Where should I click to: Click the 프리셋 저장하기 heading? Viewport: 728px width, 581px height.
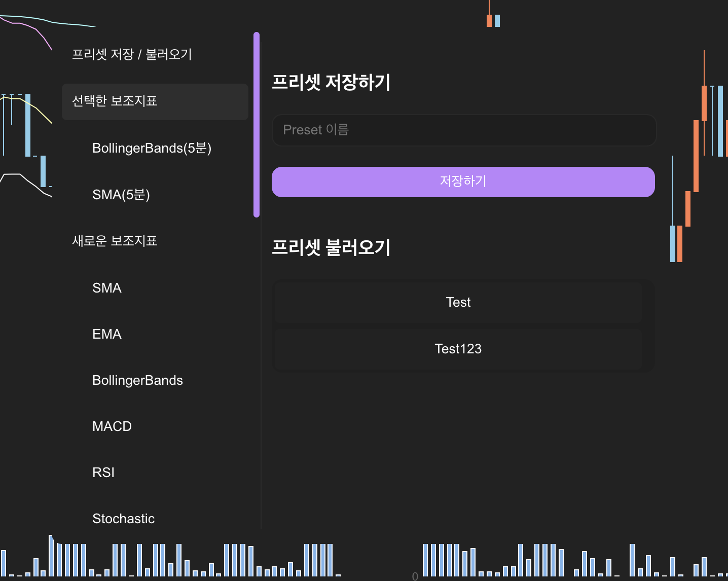click(331, 82)
